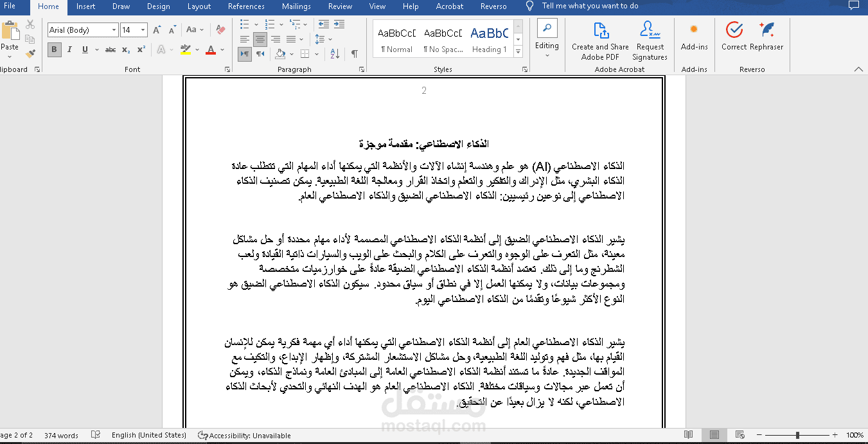Switch to the Insert tab
Image resolution: width=868 pixels, height=444 pixels.
pos(85,6)
